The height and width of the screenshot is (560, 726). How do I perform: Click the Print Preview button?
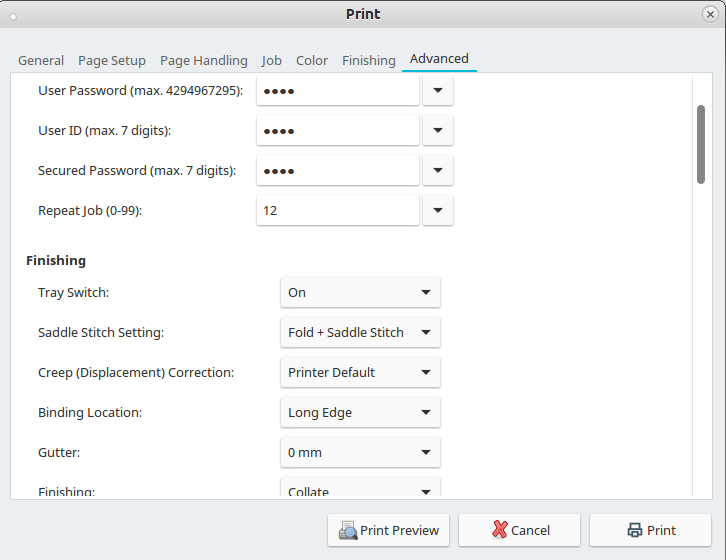(388, 530)
